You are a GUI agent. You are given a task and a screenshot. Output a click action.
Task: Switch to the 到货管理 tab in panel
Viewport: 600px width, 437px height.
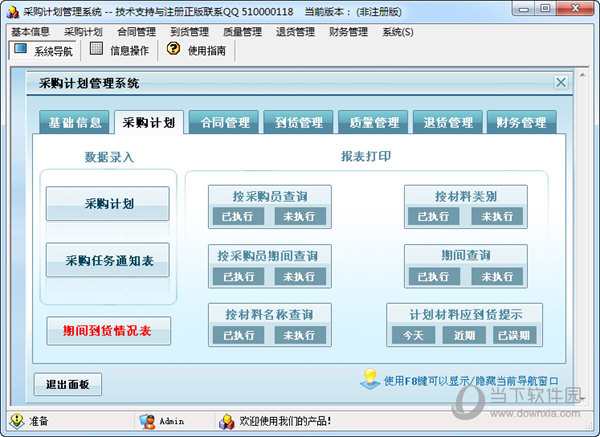pos(298,122)
